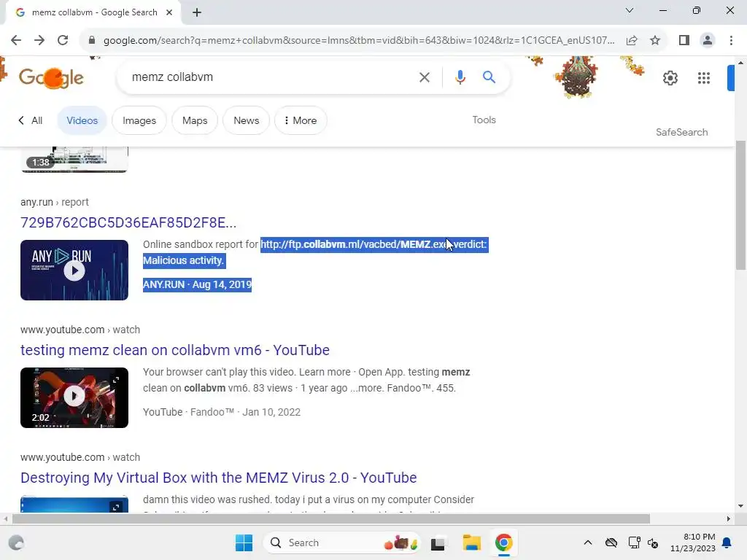Click the horizontal scrollbar thumb

click(330, 518)
